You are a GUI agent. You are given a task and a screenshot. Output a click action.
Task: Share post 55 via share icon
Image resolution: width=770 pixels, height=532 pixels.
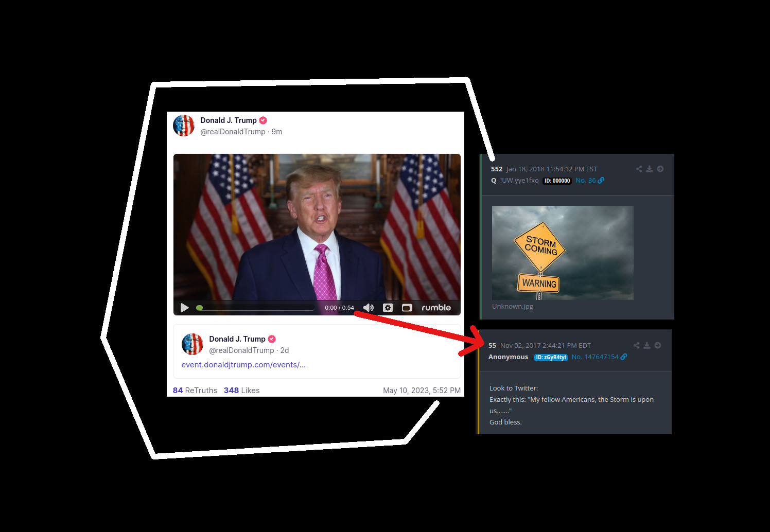tap(637, 345)
